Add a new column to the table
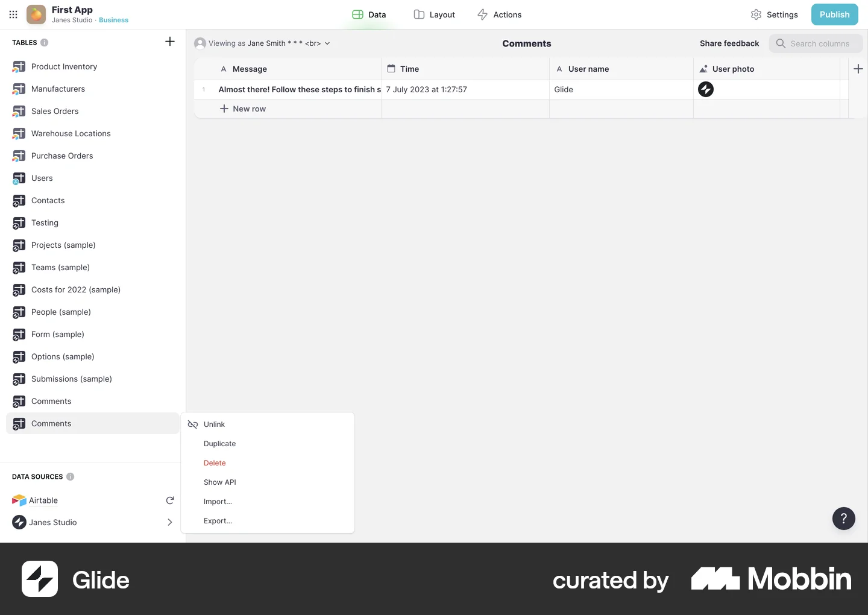This screenshot has height=615, width=868. [x=858, y=69]
